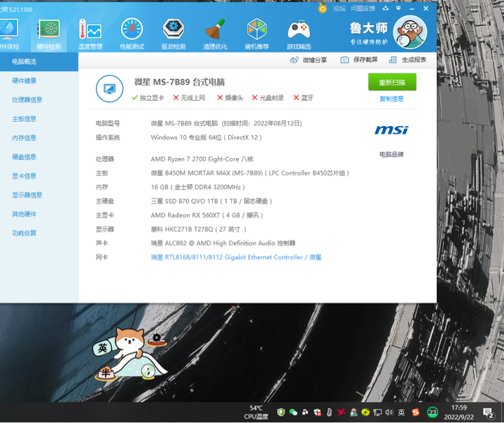This screenshot has height=423, width=504.
Task: Click 摄像头 feature indicator
Action: 230,98
